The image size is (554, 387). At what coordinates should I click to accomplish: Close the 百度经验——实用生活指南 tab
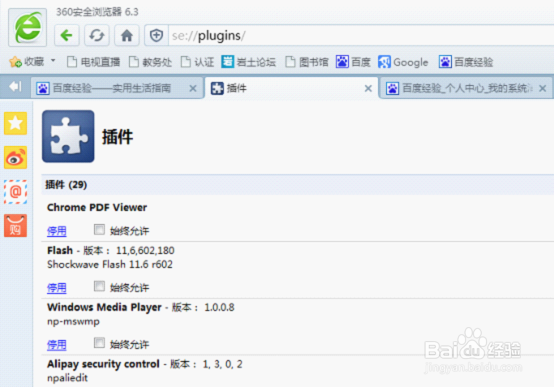(193, 88)
